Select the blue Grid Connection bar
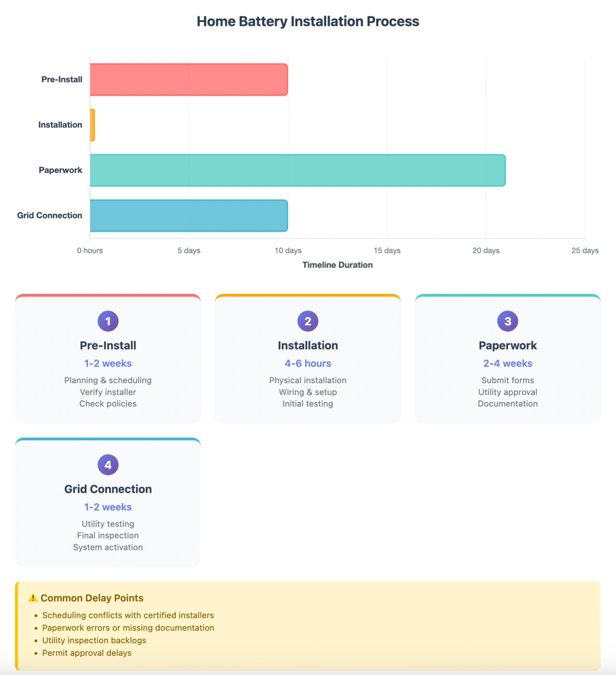This screenshot has width=616, height=675. 189,215
